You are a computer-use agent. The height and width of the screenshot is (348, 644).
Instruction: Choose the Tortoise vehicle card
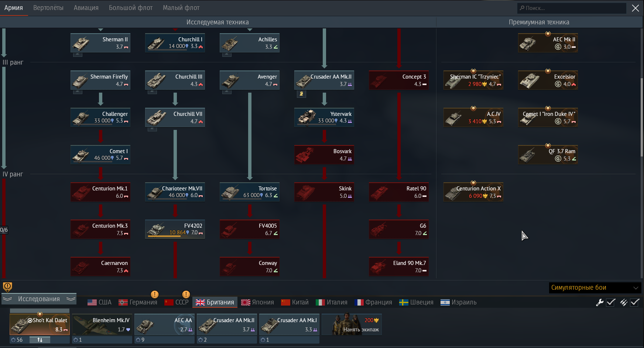click(250, 192)
